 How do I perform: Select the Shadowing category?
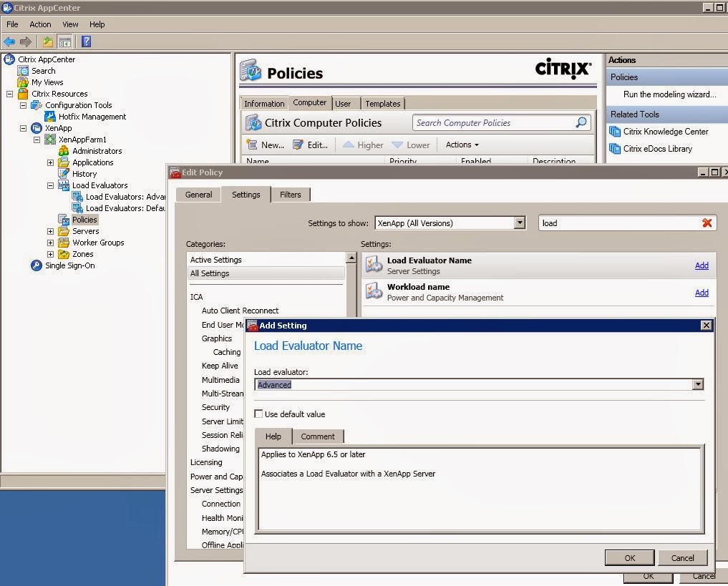(x=220, y=449)
